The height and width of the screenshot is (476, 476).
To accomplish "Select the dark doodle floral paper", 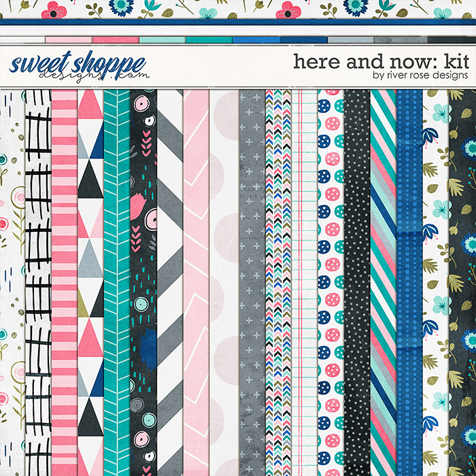I will 143,283.
